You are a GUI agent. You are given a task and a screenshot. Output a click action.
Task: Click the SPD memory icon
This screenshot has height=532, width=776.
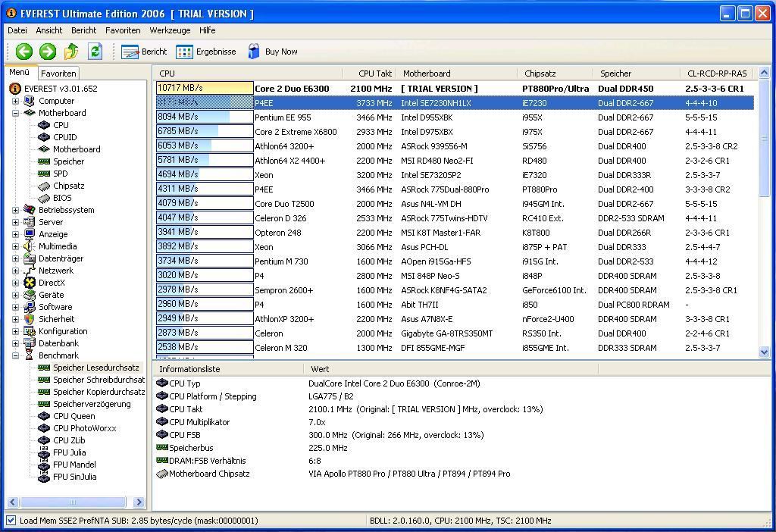pyautogui.click(x=44, y=174)
